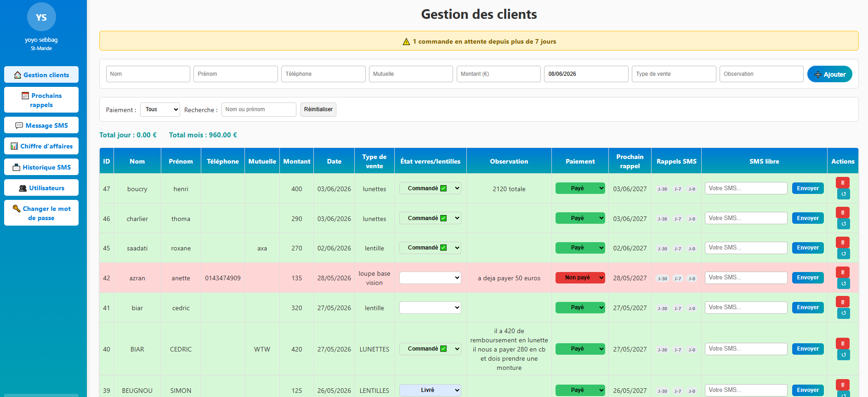This screenshot has width=868, height=397.
Task: Click the J-0 SMS reminder badge for boucry
Action: click(692, 189)
